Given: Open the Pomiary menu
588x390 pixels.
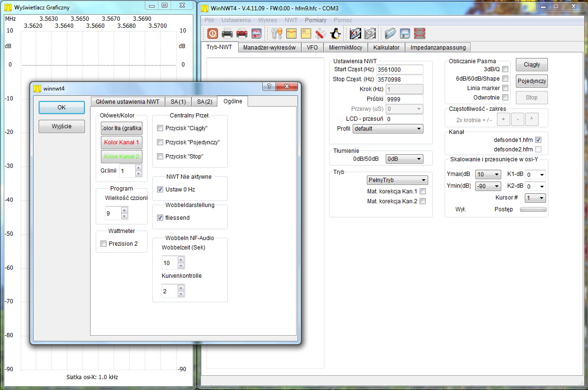Looking at the screenshot, I should [315, 20].
